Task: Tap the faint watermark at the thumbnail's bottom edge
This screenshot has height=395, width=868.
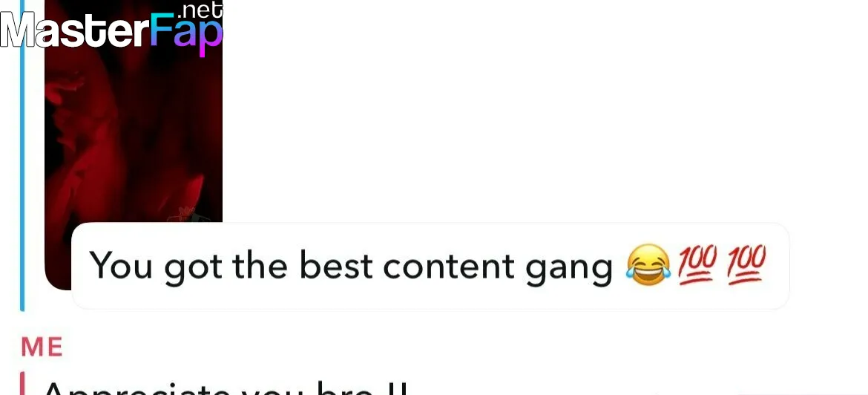Action: tap(183, 215)
